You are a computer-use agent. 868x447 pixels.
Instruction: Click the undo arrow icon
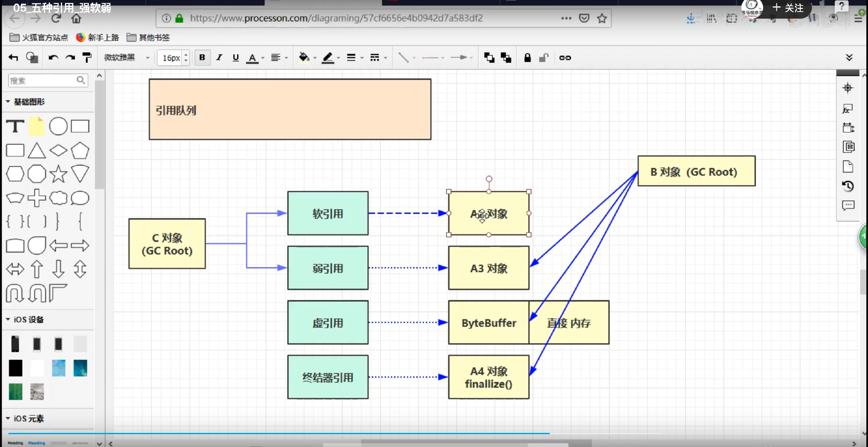53,58
